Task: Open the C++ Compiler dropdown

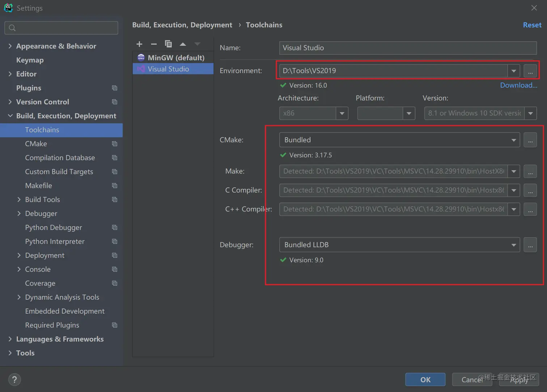Action: pos(514,209)
